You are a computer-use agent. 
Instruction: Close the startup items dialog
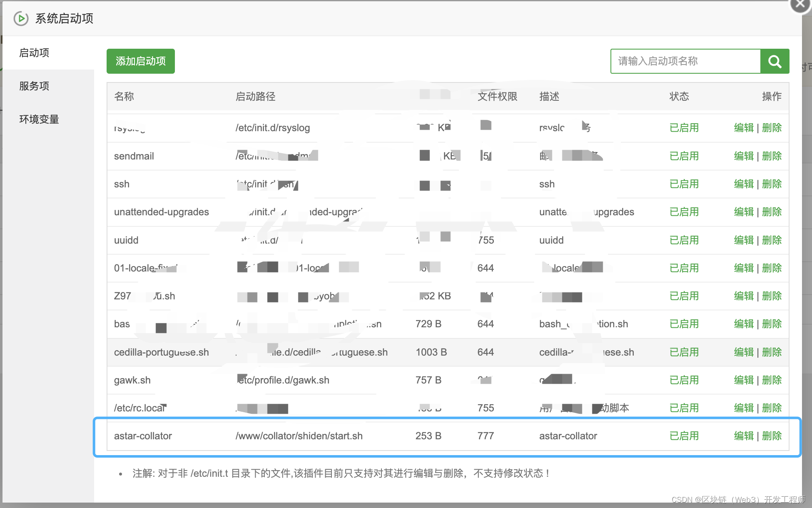[800, 5]
